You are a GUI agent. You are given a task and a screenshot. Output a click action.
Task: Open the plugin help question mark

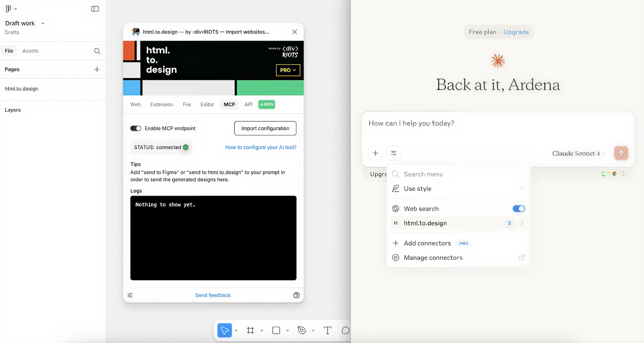(297, 295)
